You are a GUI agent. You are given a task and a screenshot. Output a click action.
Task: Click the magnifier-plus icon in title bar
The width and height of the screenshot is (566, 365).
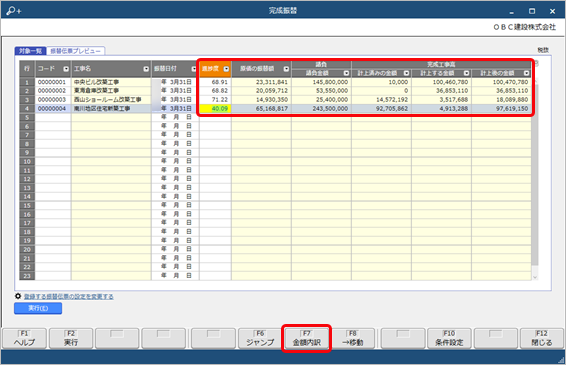(13, 10)
